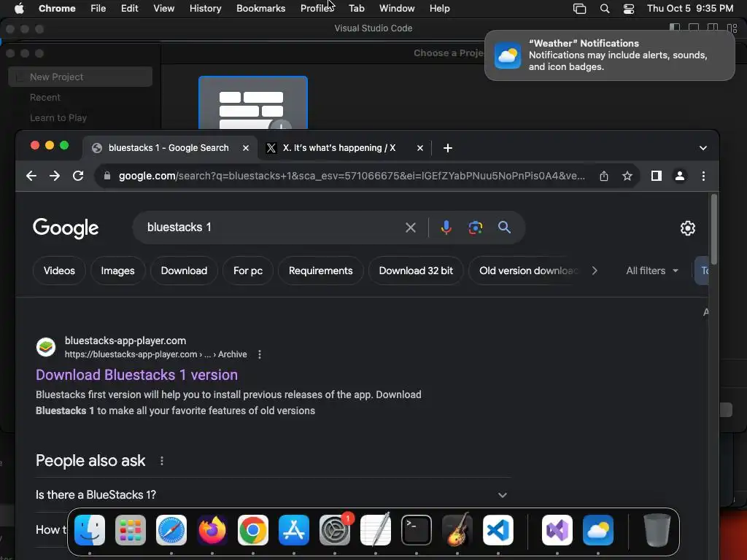Viewport: 747px width, 560px height.
Task: Open App Store from the Dock
Action: coord(294,530)
